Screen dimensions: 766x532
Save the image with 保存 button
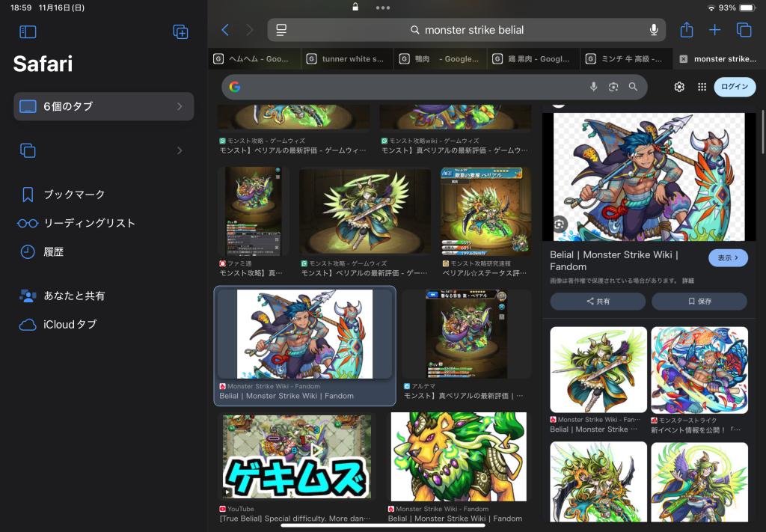pos(699,301)
